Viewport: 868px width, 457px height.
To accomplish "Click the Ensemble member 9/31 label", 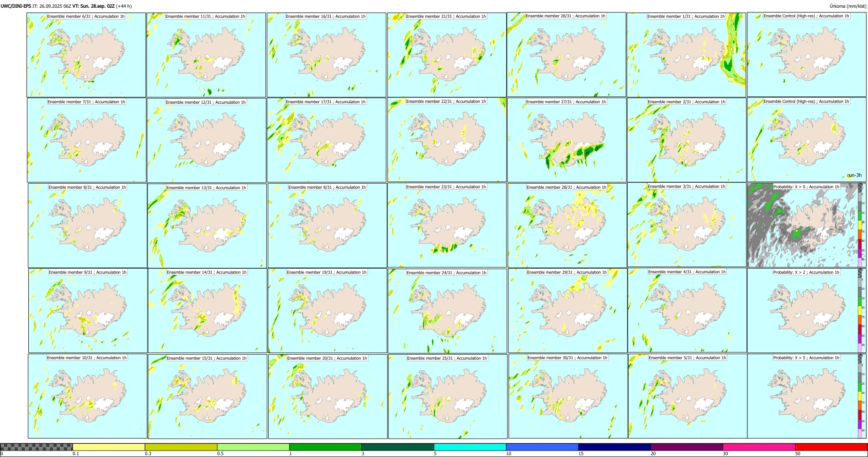I will click(x=88, y=272).
